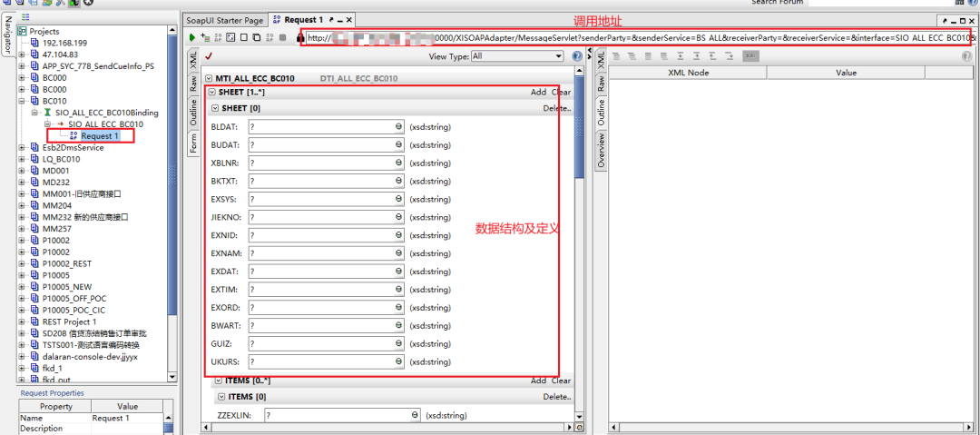Open the Navigator side tab
This screenshot has width=980, height=435.
tap(7, 34)
